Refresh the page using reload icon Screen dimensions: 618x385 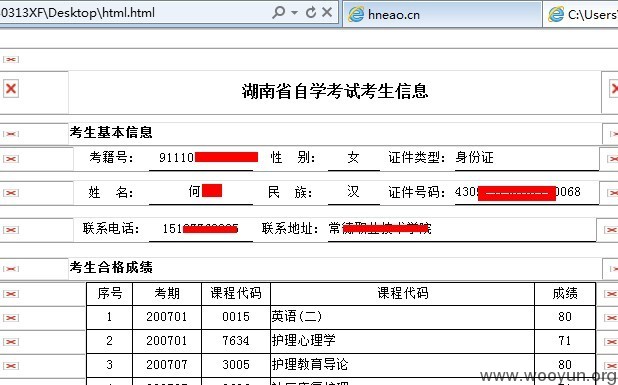[311, 13]
